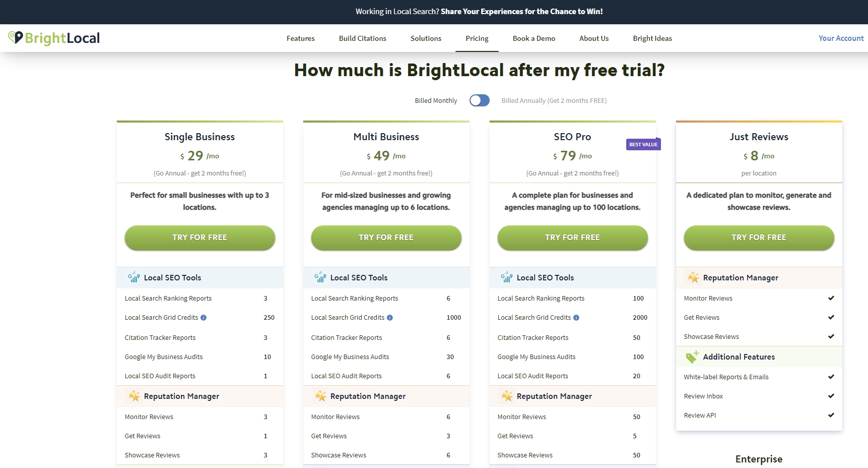Open the Features menu
The width and height of the screenshot is (868, 468).
[x=301, y=38]
